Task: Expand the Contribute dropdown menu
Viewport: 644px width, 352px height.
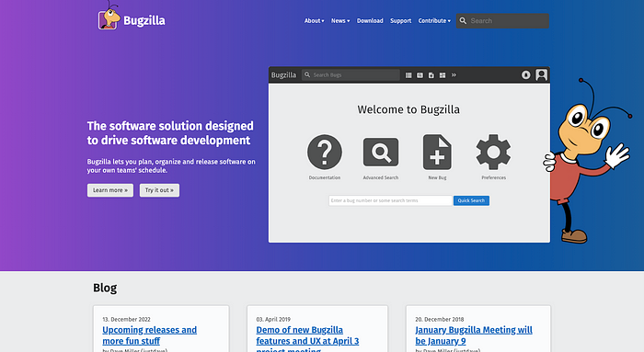Action: 434,20
